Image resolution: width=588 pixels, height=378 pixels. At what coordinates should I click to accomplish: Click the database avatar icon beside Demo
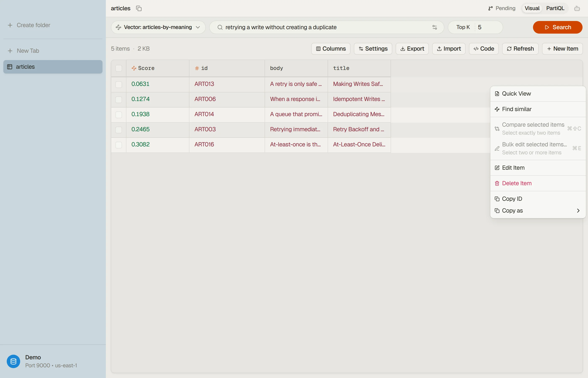pyautogui.click(x=13, y=361)
